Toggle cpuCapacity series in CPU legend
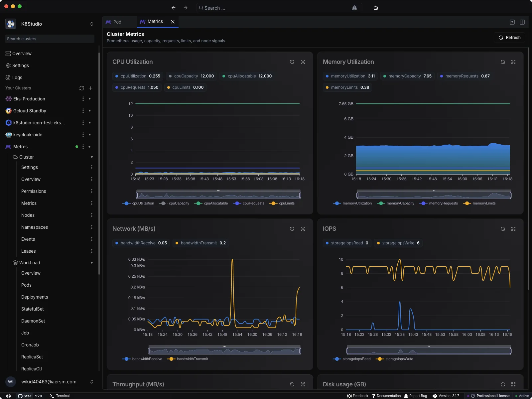 (x=174, y=203)
